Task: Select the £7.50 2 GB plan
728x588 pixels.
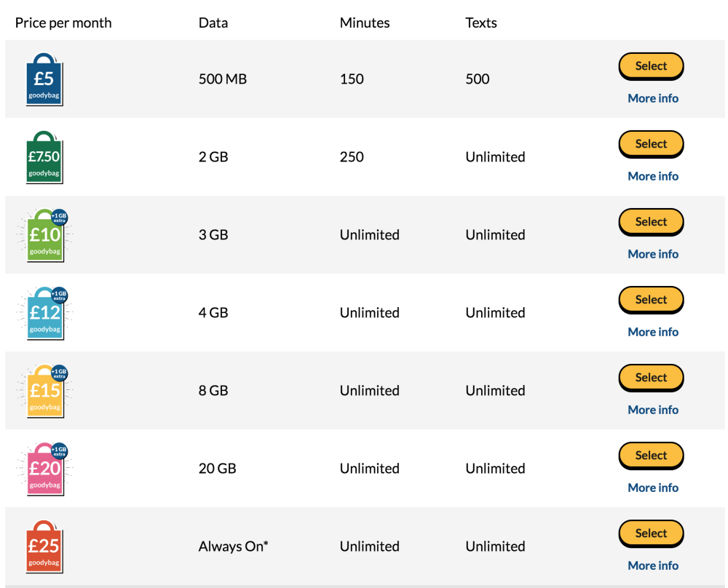Action: (x=651, y=144)
